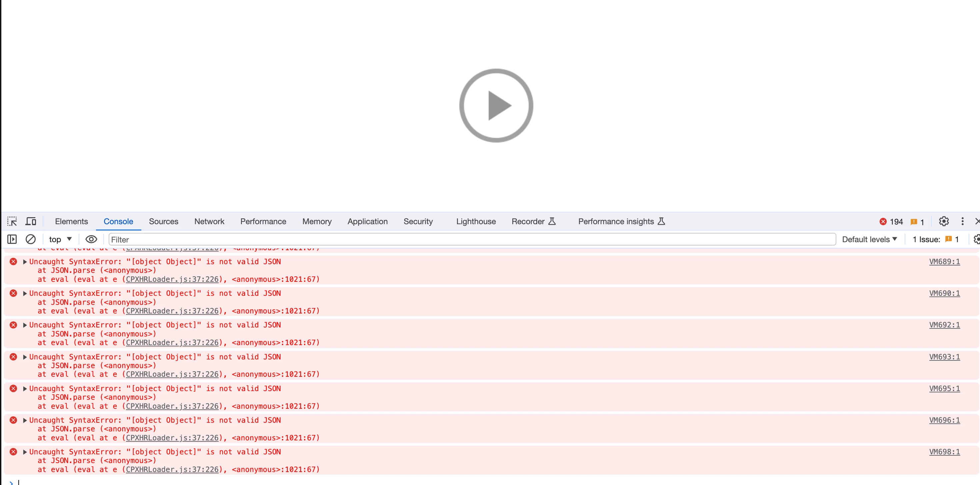Toggle the console sidebar panel icon
Viewport: 980px width, 485px height.
(x=12, y=239)
